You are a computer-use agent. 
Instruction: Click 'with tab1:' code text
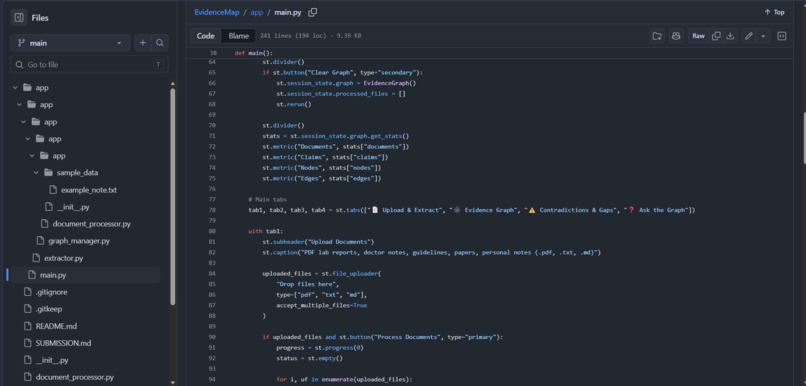point(266,231)
